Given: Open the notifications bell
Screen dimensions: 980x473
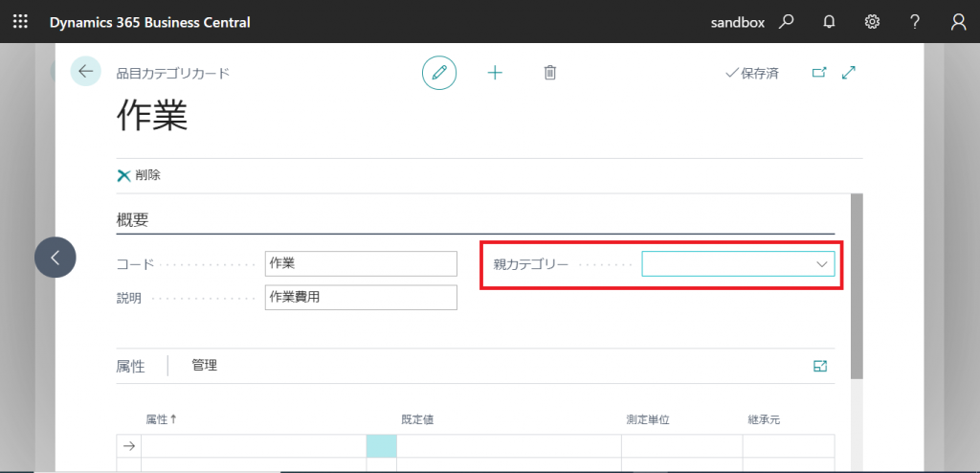Looking at the screenshot, I should click(x=829, y=21).
